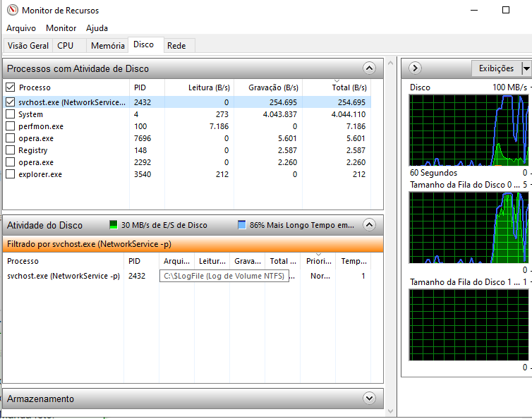
Task: Switch to the CPU tab
Action: [69, 45]
